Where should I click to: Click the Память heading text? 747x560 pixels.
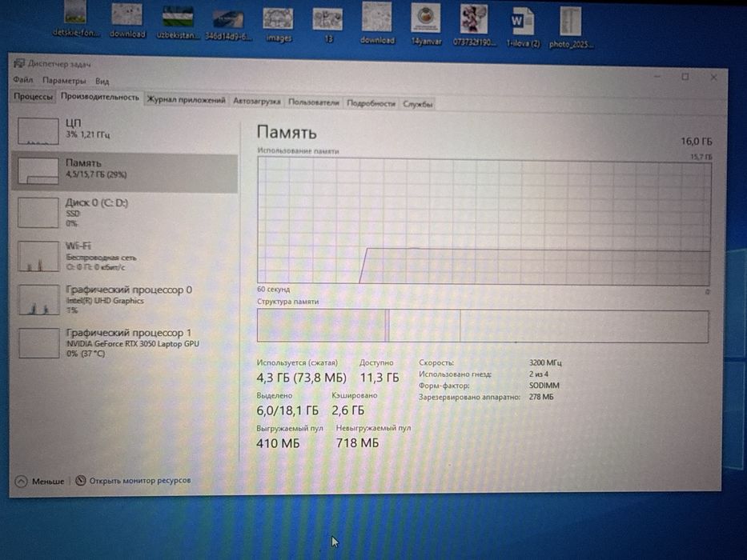point(287,132)
